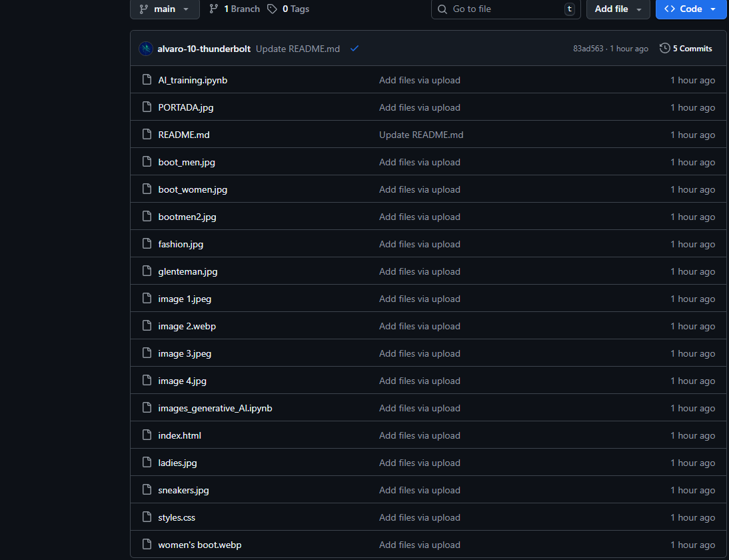This screenshot has width=729, height=560.
Task: Expand the Add file dropdown
Action: (618, 9)
